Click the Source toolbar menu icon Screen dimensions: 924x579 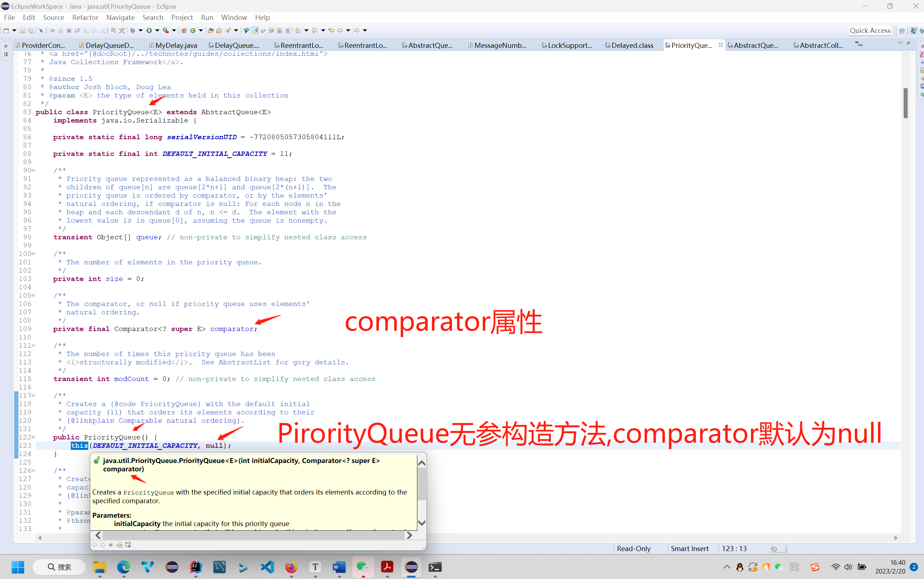(x=52, y=17)
